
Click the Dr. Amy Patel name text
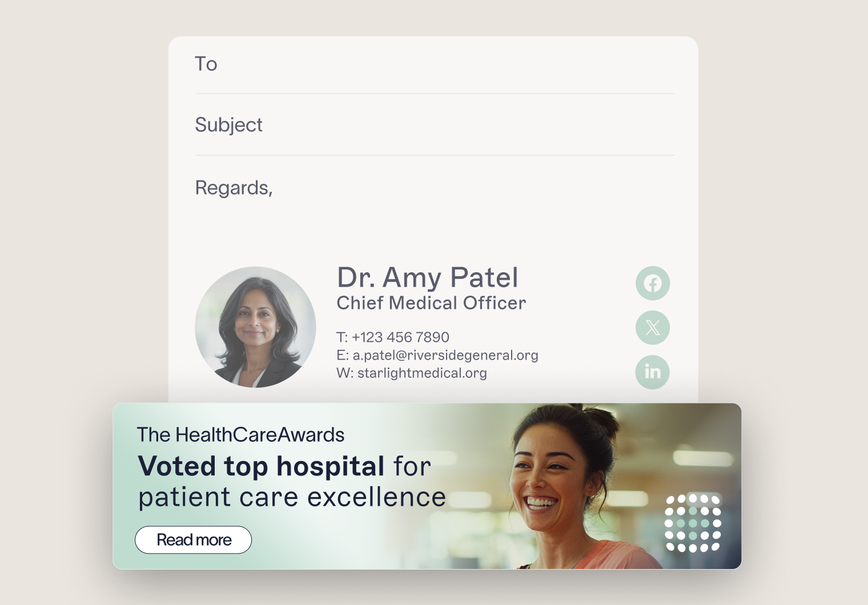[428, 278]
